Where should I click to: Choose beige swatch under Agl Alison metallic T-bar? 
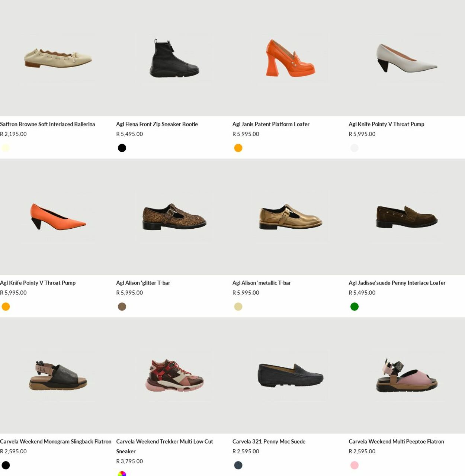[238, 307]
